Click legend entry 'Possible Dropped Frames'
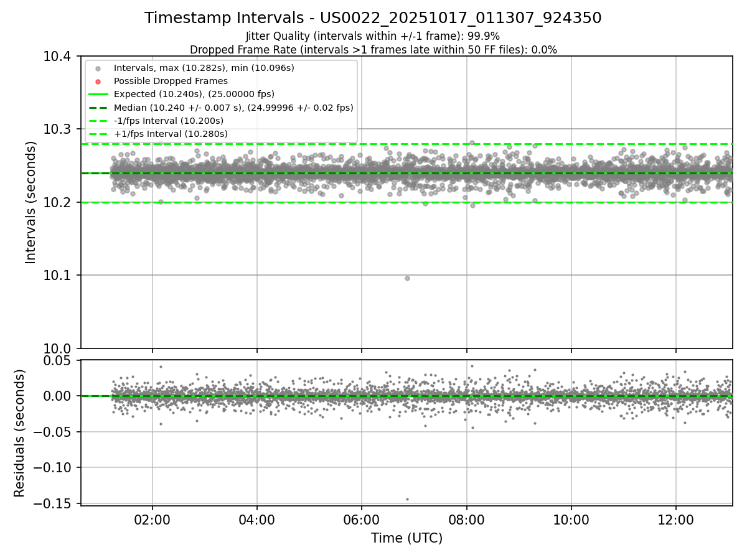This screenshot has height=560, width=747. (x=171, y=81)
